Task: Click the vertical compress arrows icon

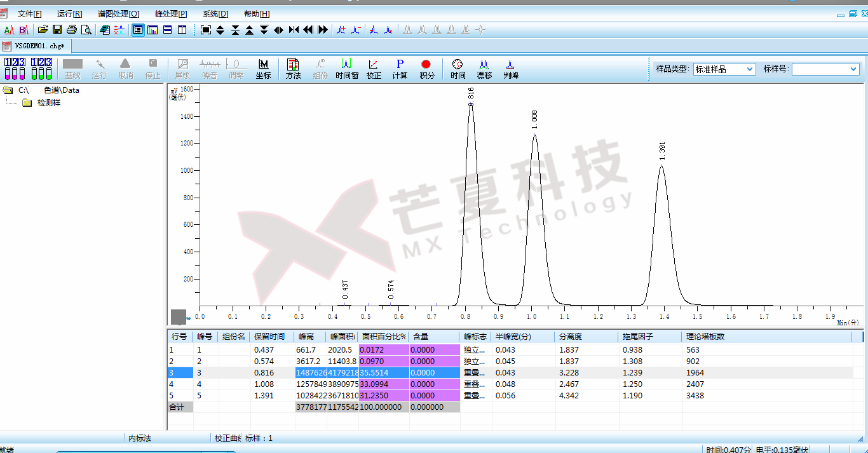Action: 235,29
